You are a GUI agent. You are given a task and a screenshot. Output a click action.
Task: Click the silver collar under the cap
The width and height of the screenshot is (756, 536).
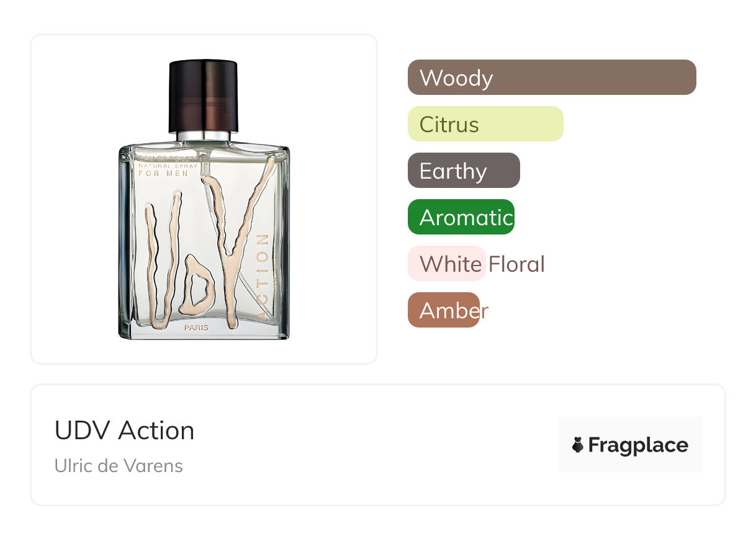click(x=204, y=136)
